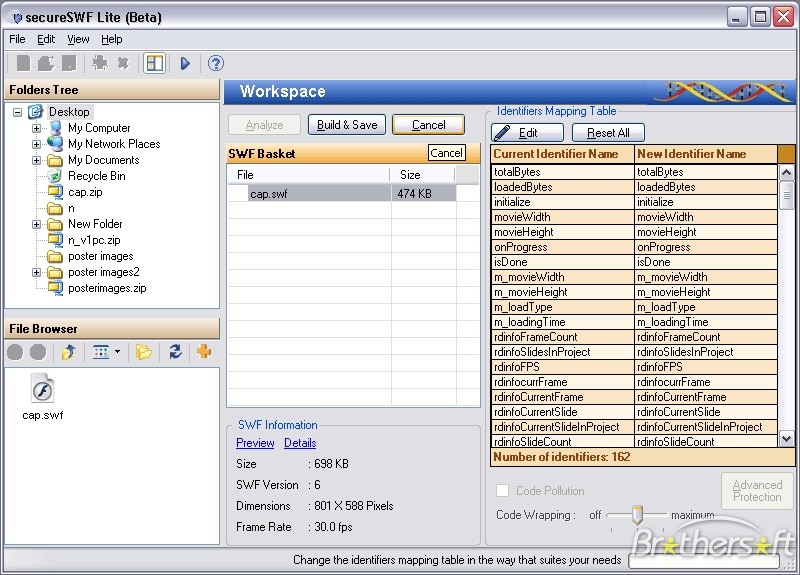Enable the Code Pollution checkbox
The height and width of the screenshot is (575, 800).
[x=503, y=491]
